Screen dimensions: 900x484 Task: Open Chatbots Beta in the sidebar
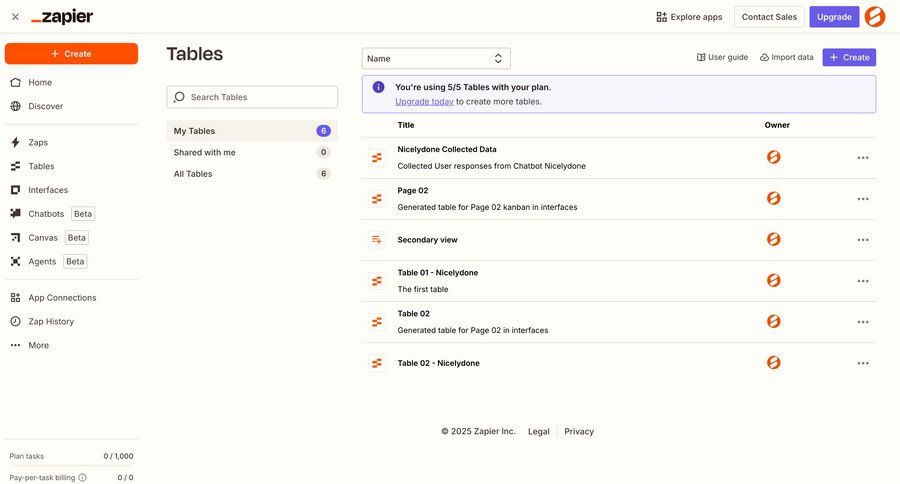coord(52,214)
